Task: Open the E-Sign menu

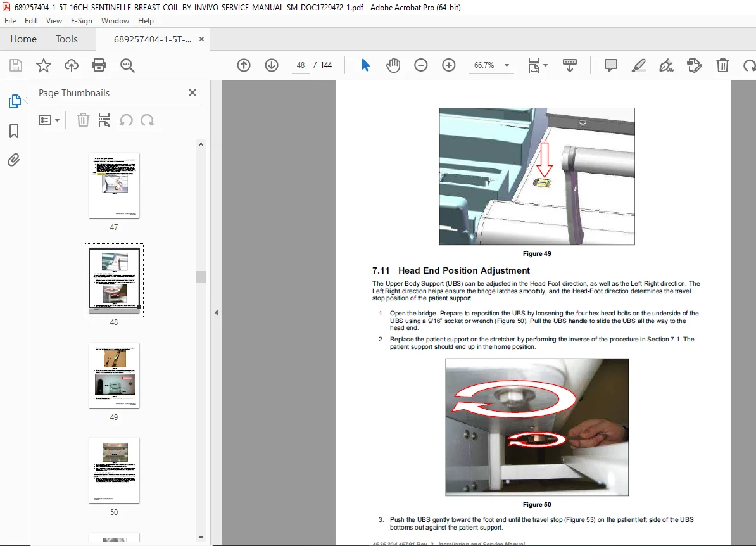Action: [x=82, y=21]
